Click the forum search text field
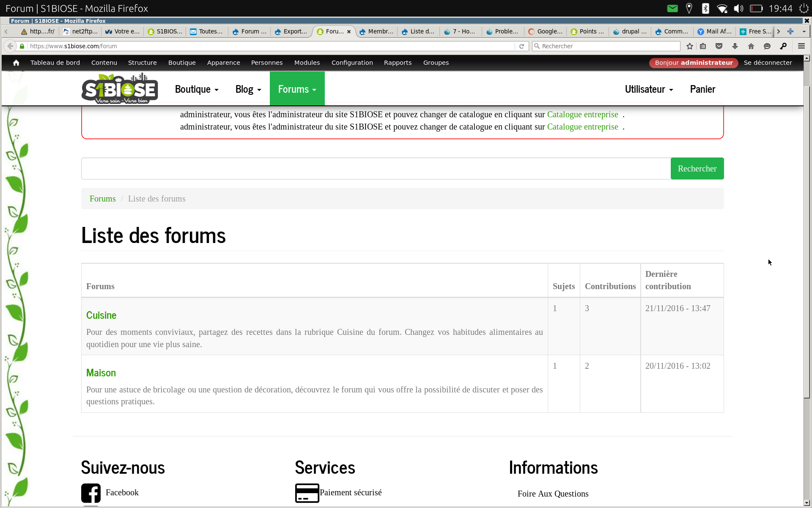 coord(376,168)
